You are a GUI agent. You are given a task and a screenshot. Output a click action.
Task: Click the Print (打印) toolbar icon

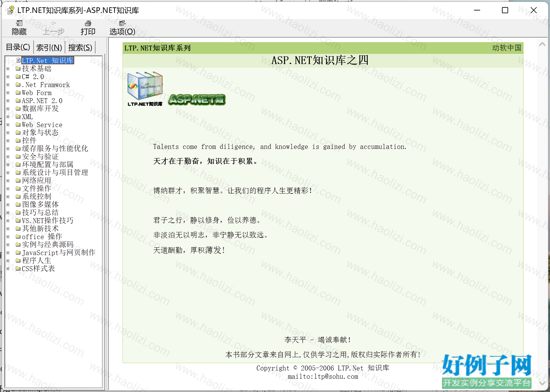(88, 23)
